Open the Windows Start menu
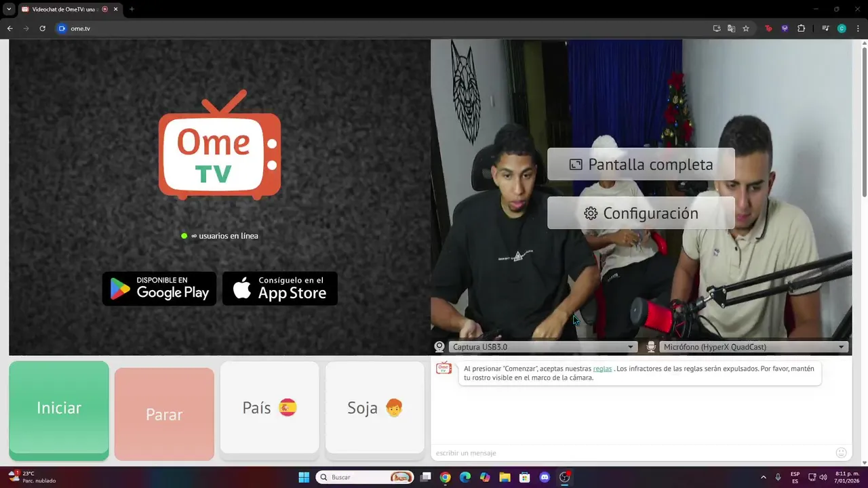868x488 pixels. pyautogui.click(x=304, y=477)
